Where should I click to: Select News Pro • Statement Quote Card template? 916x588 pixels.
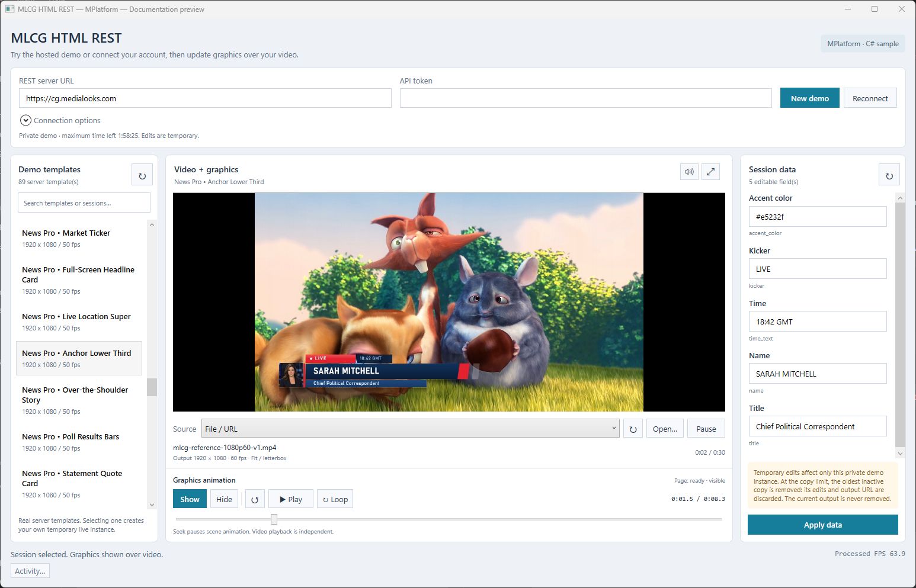tap(79, 484)
